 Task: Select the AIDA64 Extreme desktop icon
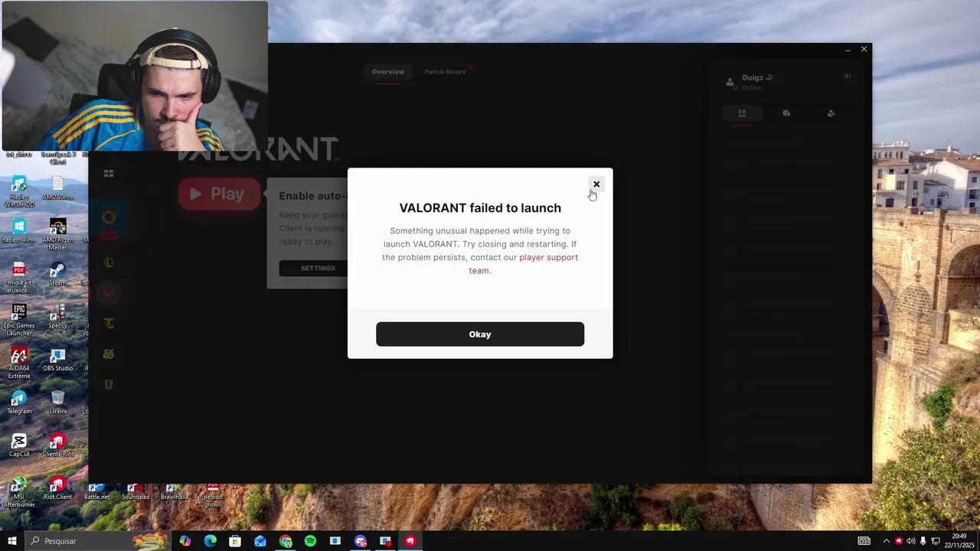[x=19, y=363]
